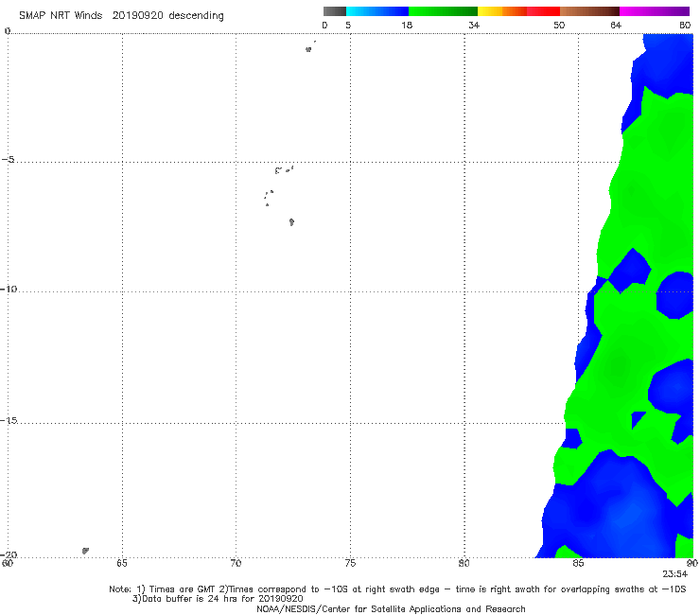Click the island outline near 7S 72E

click(x=291, y=221)
